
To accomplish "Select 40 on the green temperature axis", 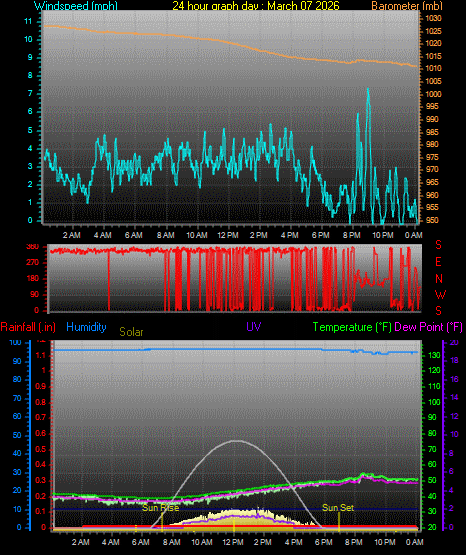I will [432, 496].
